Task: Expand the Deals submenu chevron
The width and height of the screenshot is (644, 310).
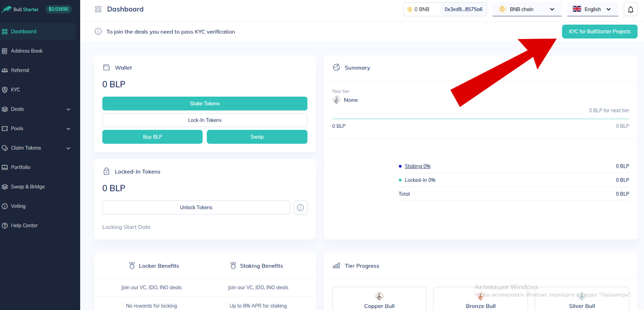Action: 68,109
